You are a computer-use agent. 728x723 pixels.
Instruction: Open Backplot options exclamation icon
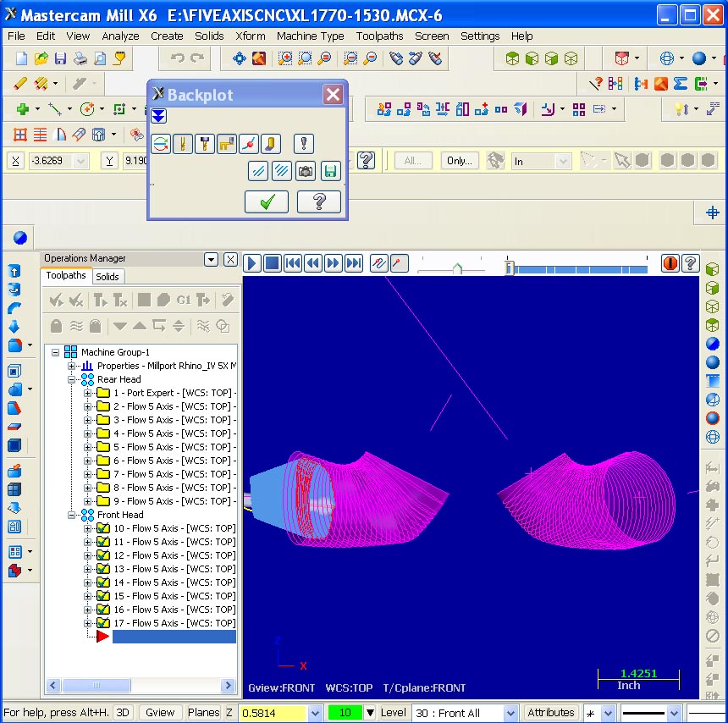click(304, 144)
